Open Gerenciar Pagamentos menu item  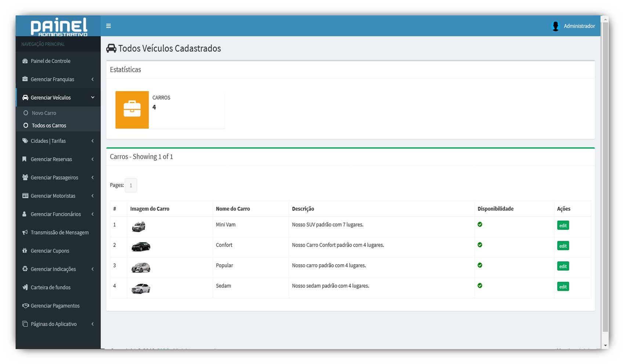point(58,306)
